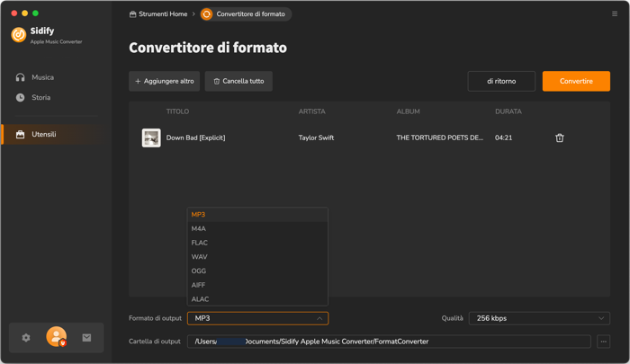Browse output folder with ellipsis button
This screenshot has width=630, height=364.
pos(604,342)
